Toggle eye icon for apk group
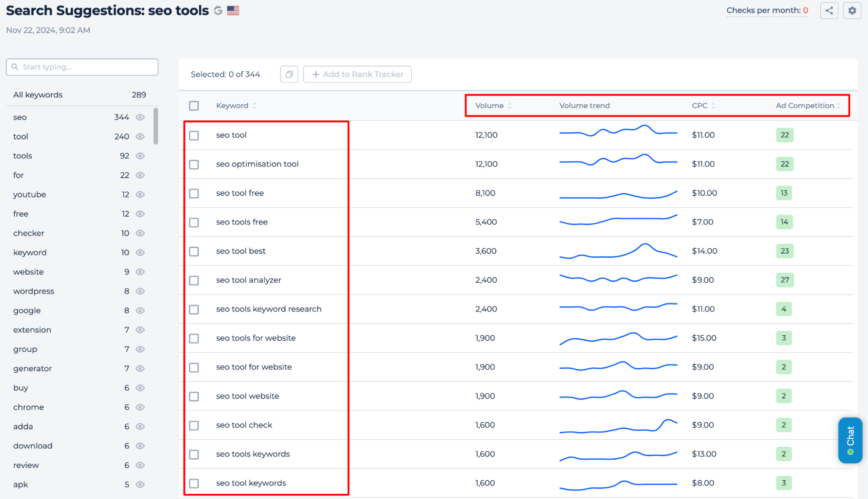This screenshot has width=868, height=499. click(140, 484)
